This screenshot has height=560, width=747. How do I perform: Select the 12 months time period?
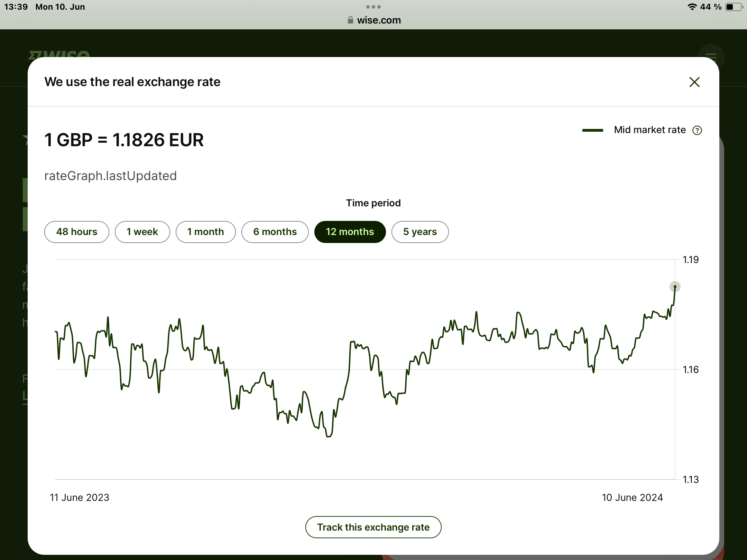350,232
